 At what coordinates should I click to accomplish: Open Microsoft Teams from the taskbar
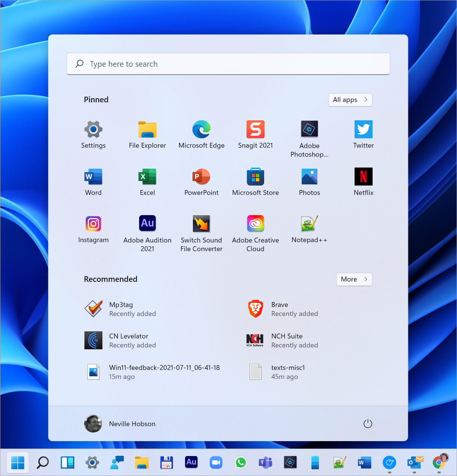click(266, 463)
